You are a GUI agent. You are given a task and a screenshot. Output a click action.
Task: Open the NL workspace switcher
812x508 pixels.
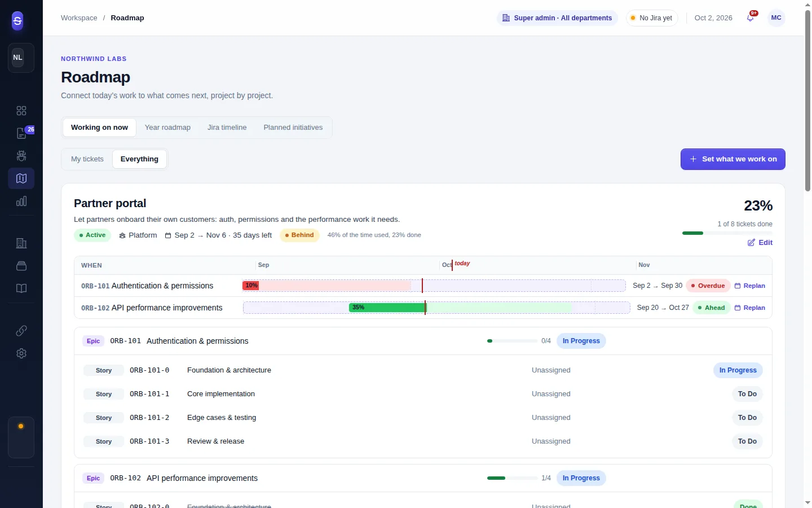pos(21,58)
